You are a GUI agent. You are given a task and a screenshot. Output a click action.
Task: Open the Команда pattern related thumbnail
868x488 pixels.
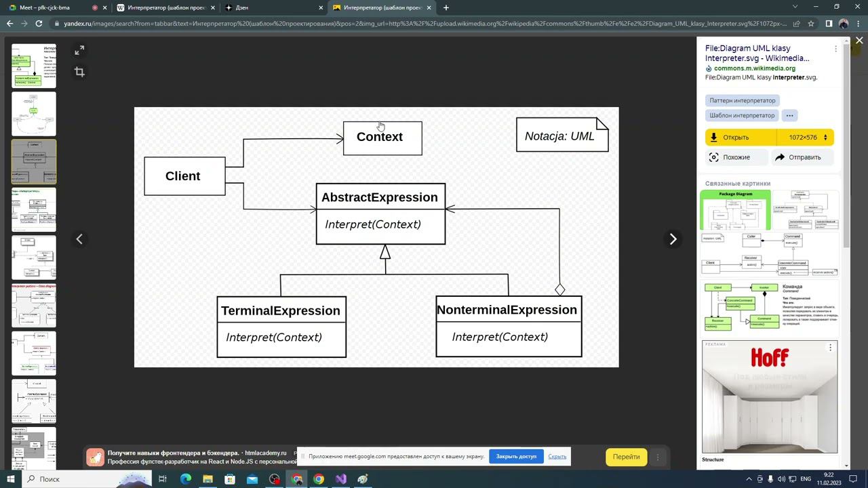click(770, 307)
